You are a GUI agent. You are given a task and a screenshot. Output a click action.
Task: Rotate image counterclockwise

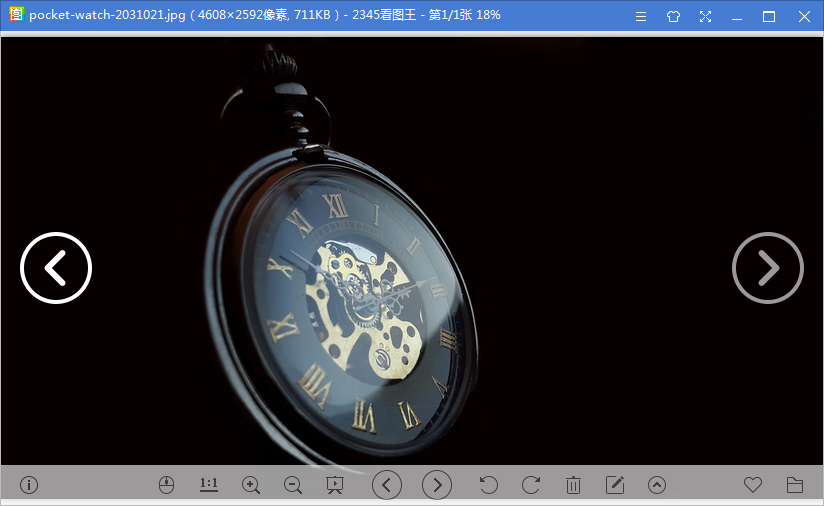[x=489, y=485]
